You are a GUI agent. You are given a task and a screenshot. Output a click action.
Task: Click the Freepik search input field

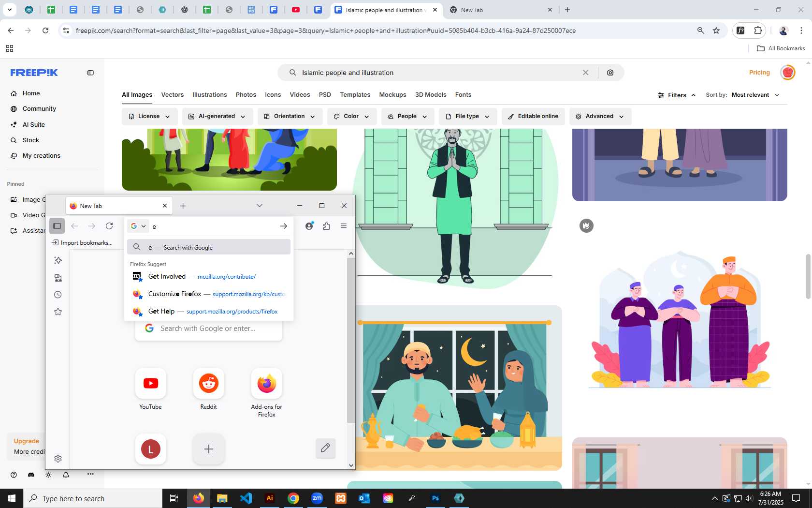(437, 73)
